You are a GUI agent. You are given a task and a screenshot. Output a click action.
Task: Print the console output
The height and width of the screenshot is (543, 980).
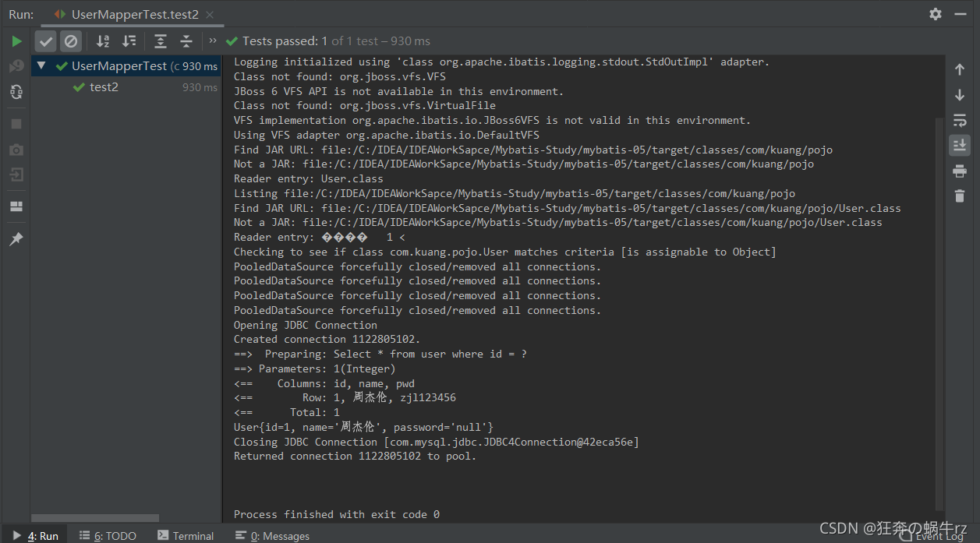tap(960, 171)
